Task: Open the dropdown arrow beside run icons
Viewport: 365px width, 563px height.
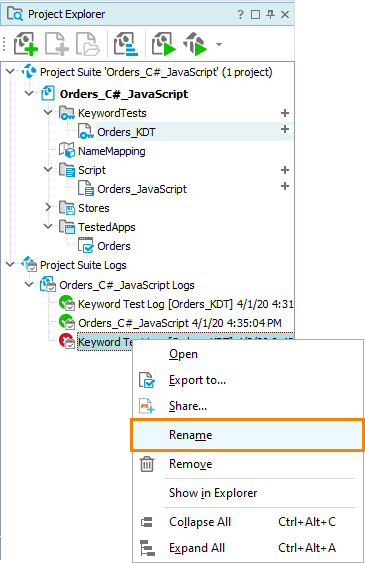Action: pos(219,45)
